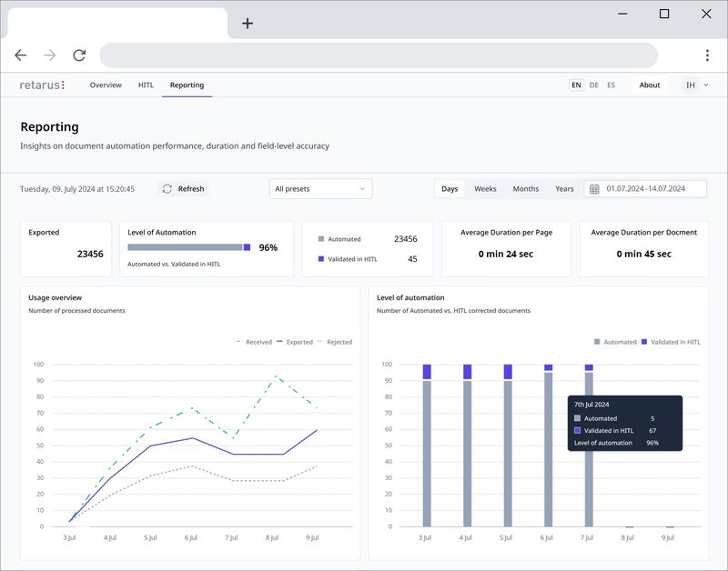The width and height of the screenshot is (728, 571).
Task: Reload the page with the refresh icon
Action: (79, 55)
